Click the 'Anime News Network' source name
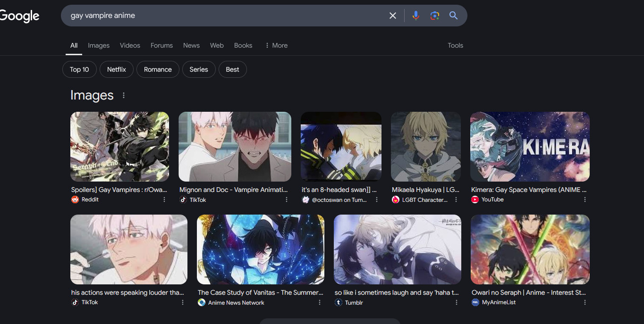Image resolution: width=644 pixels, height=324 pixels. click(x=236, y=303)
